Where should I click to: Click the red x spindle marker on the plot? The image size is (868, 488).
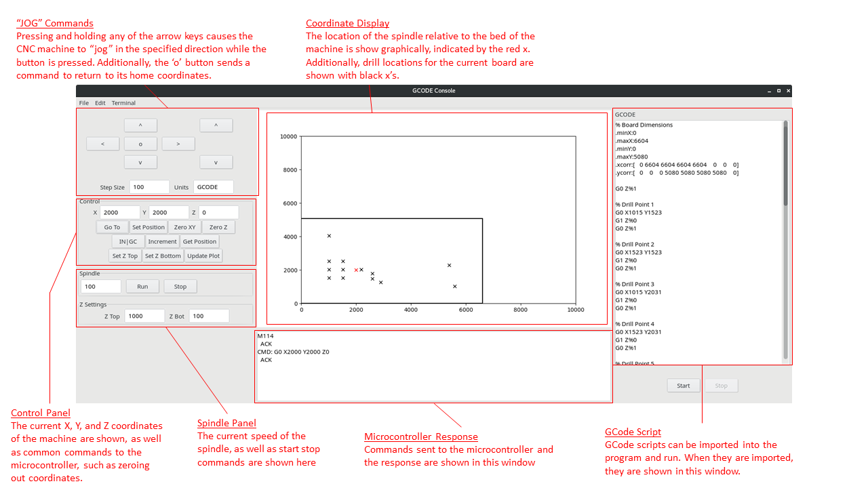(356, 270)
